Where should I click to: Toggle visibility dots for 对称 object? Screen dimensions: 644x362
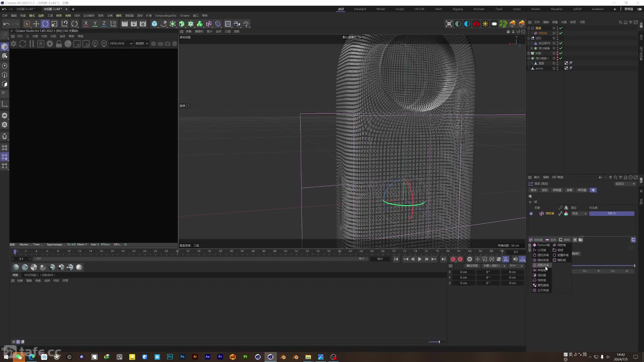pos(557,53)
